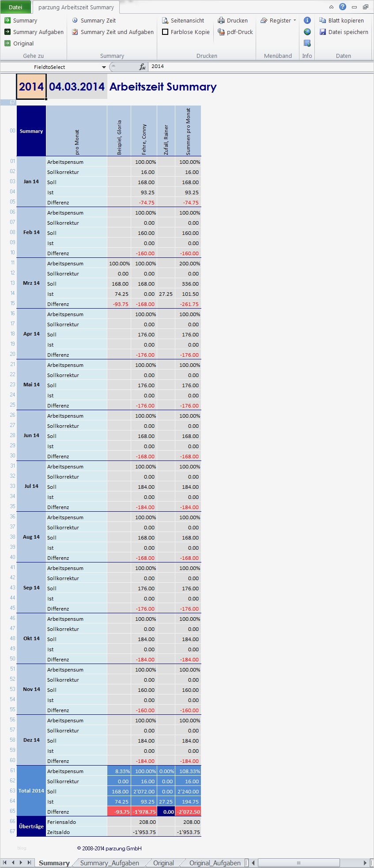Switch to the Original sheet tab

163,863
